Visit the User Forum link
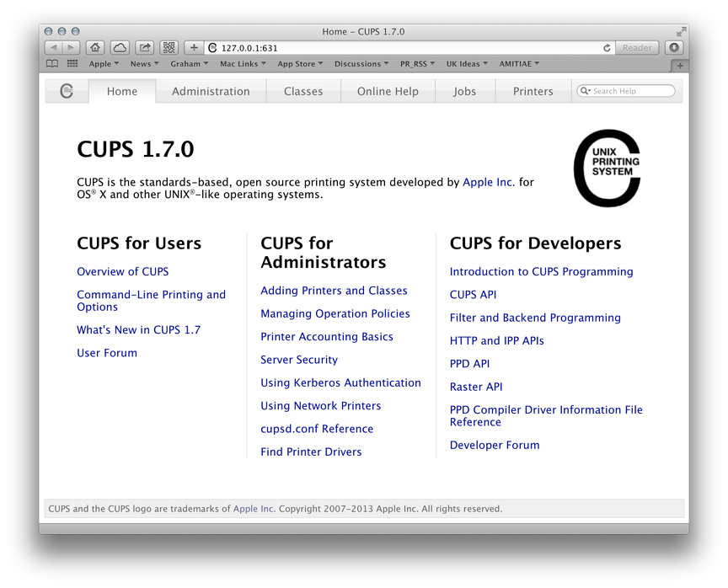728x588 pixels. 107,353
